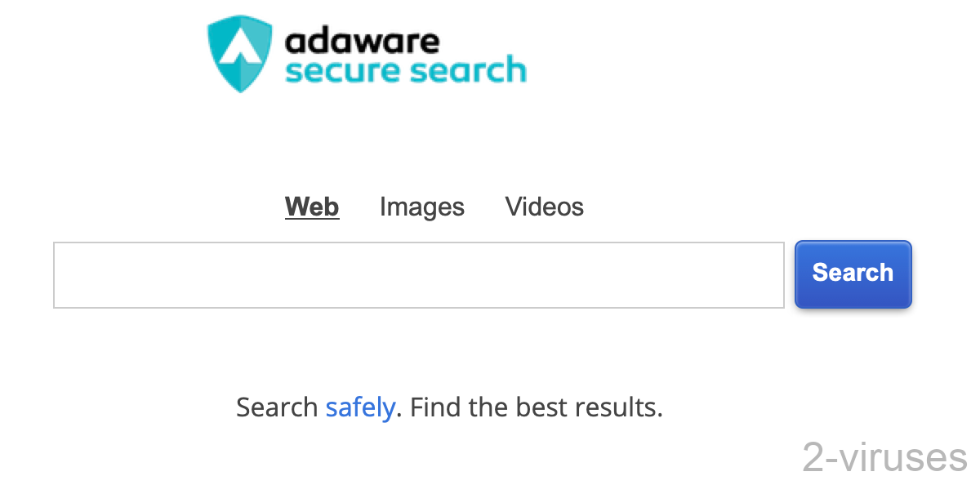Screen dimensions: 980x485
Task: Switch to the Web search tab
Action: pos(312,207)
